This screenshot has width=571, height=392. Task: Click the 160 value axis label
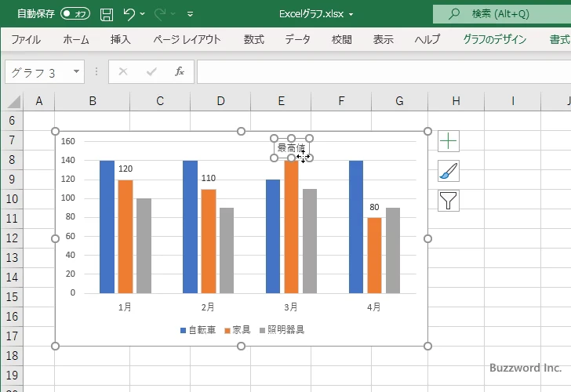click(x=68, y=141)
